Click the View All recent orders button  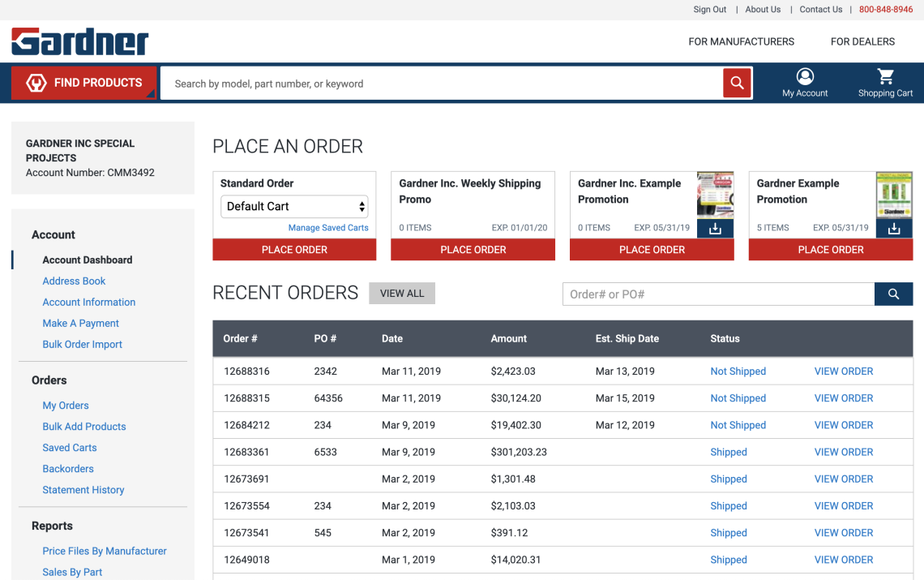click(x=402, y=294)
